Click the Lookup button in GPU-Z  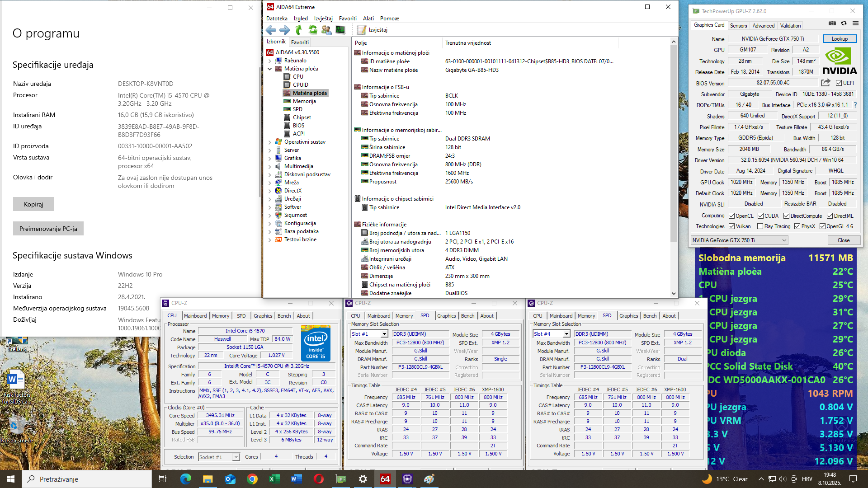tap(840, 39)
